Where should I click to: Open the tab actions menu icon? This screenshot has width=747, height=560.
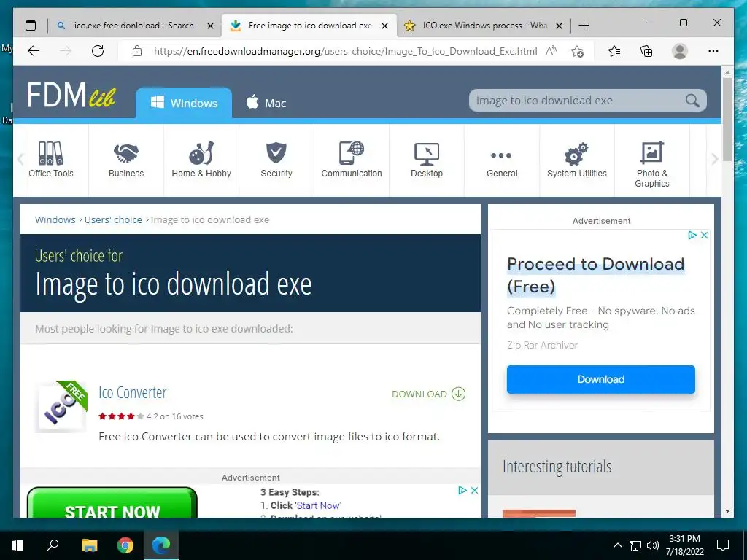pos(31,26)
